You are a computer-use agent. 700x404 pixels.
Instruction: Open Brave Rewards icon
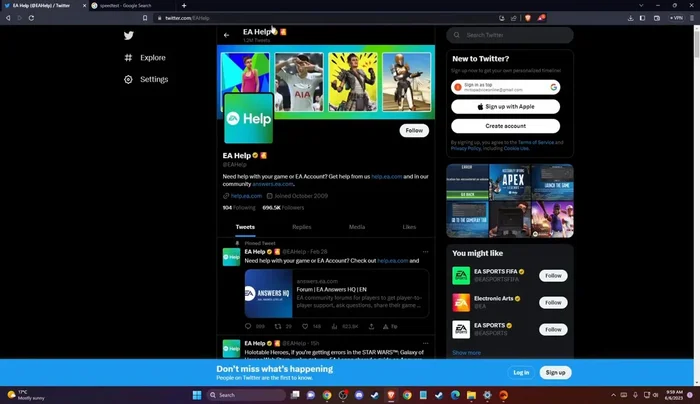coord(541,18)
